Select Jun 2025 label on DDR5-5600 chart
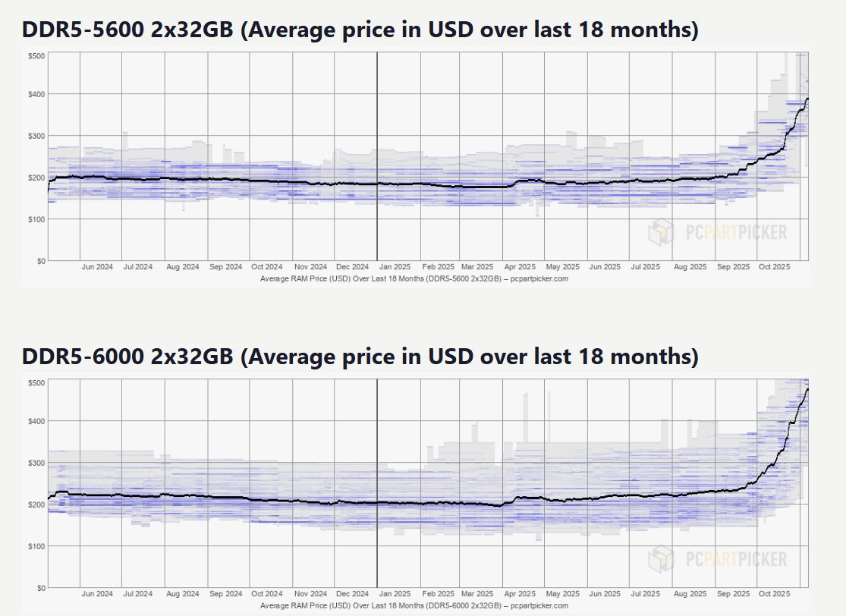Screen dimensions: 846x616 604,267
